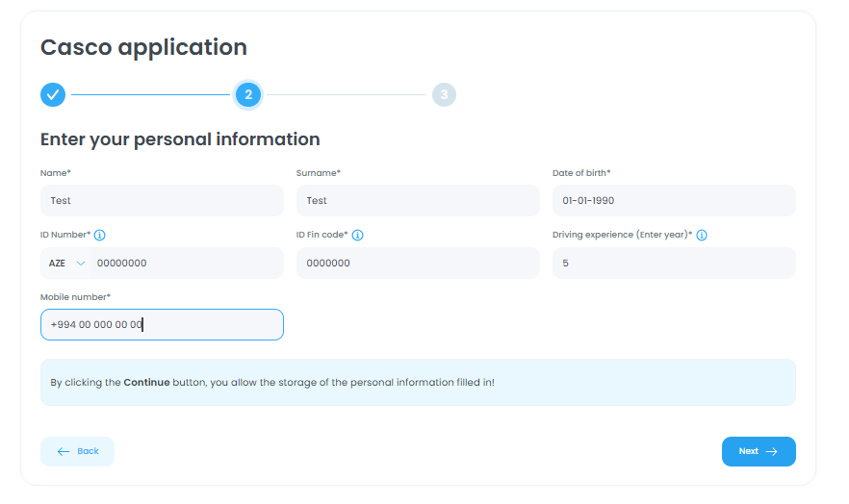This screenshot has width=849, height=504.
Task: Select the Date of birth field
Action: point(674,201)
